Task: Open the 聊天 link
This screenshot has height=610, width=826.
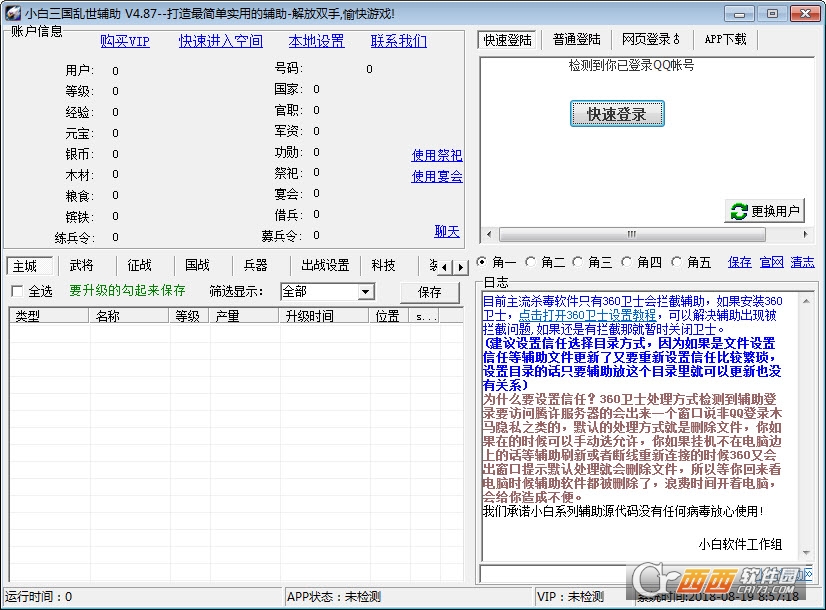Action: tap(447, 231)
